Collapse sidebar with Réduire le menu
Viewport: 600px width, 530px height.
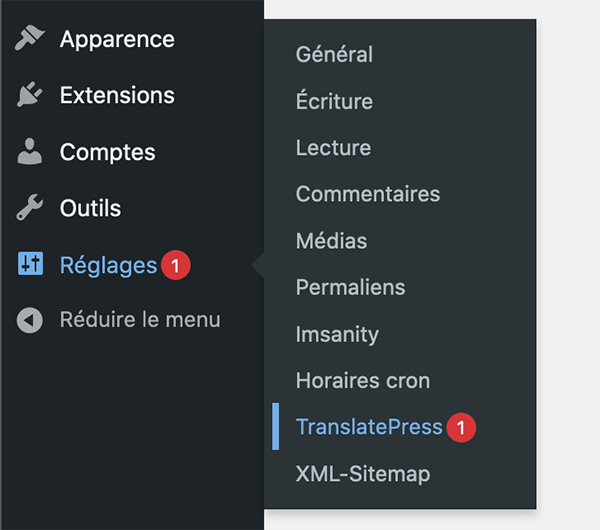click(x=140, y=321)
